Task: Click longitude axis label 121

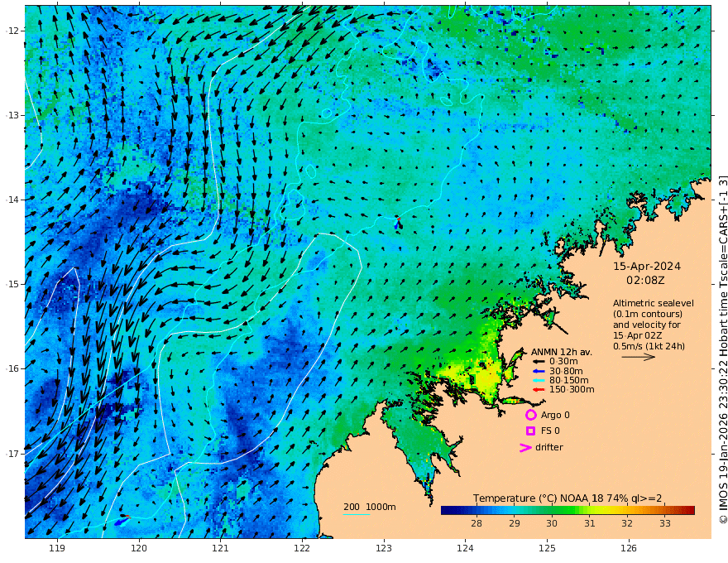Action: click(x=221, y=548)
